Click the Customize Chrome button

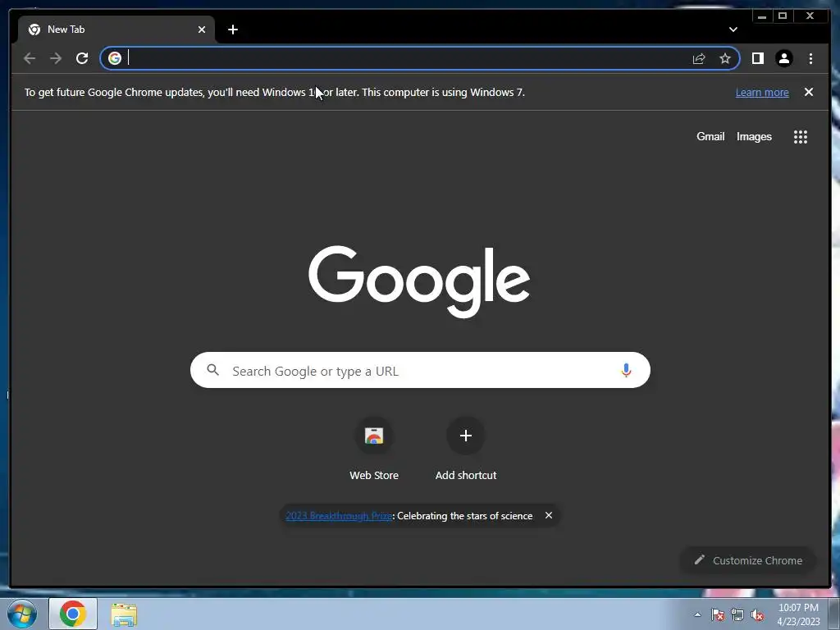(748, 560)
